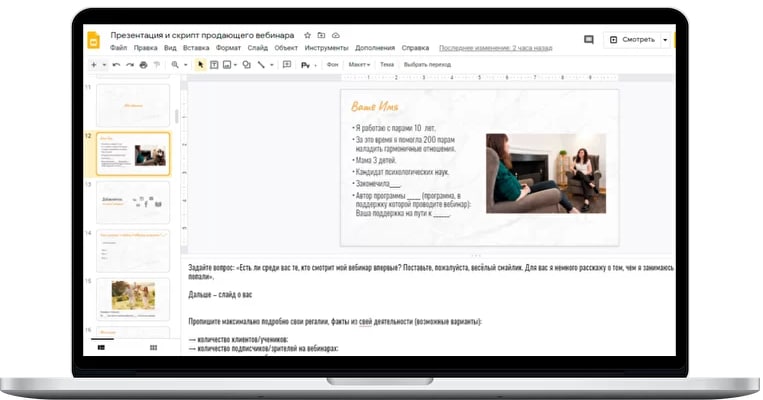763x400 pixels.
Task: Click the Смотреть present button
Action: (x=632, y=40)
